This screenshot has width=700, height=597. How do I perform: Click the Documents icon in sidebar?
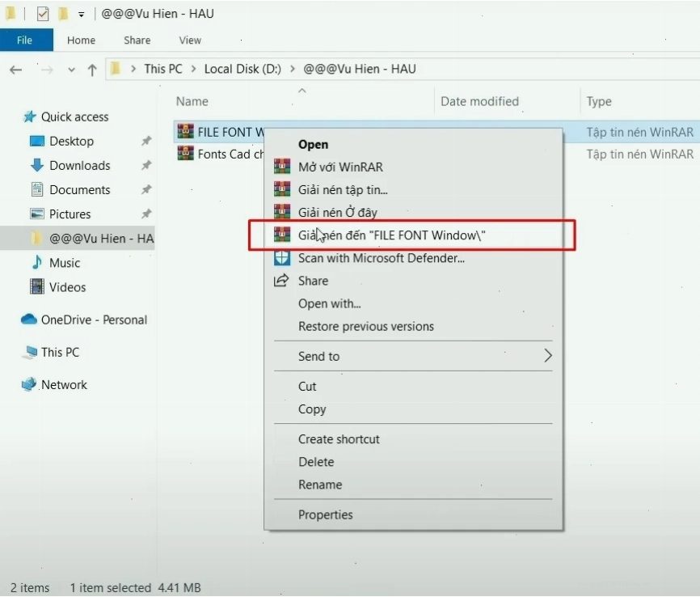coord(37,189)
